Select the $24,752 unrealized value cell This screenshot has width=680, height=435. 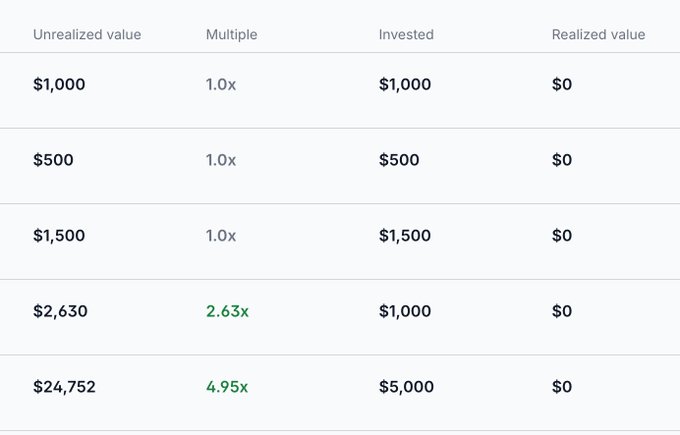(x=64, y=386)
